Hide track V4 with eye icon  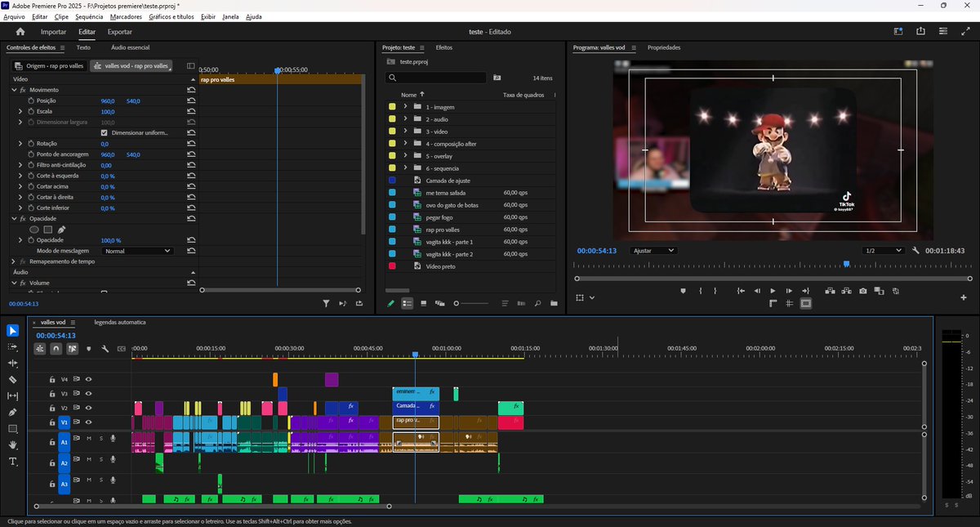(88, 379)
